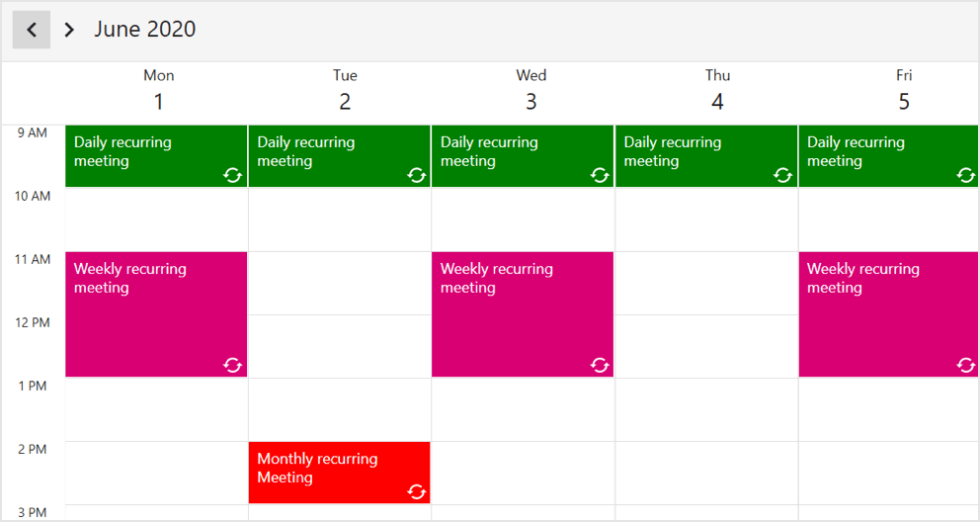The height and width of the screenshot is (522, 980).
Task: Click recurrence icon on Thursday daily meeting
Action: [x=783, y=175]
